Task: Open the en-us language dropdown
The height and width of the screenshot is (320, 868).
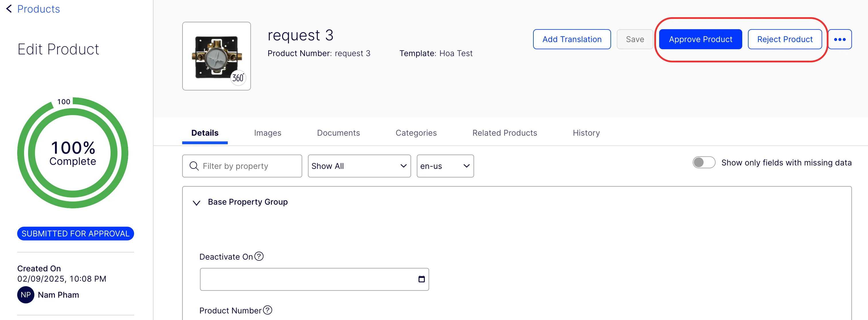Action: (x=445, y=166)
